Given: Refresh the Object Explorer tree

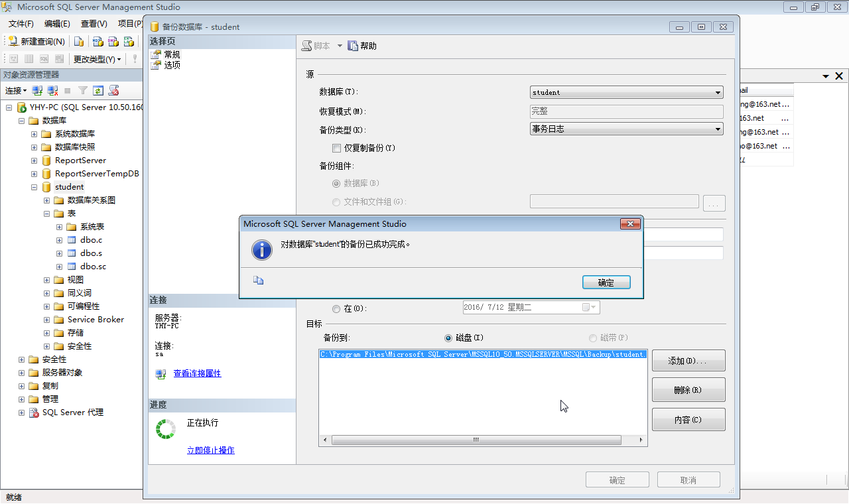Looking at the screenshot, I should (x=98, y=90).
